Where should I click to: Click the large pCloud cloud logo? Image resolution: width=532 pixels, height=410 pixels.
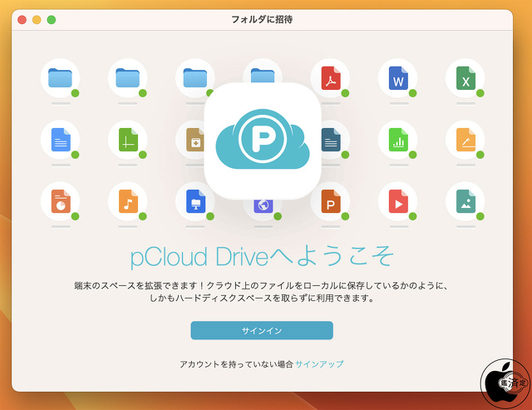coord(263,141)
